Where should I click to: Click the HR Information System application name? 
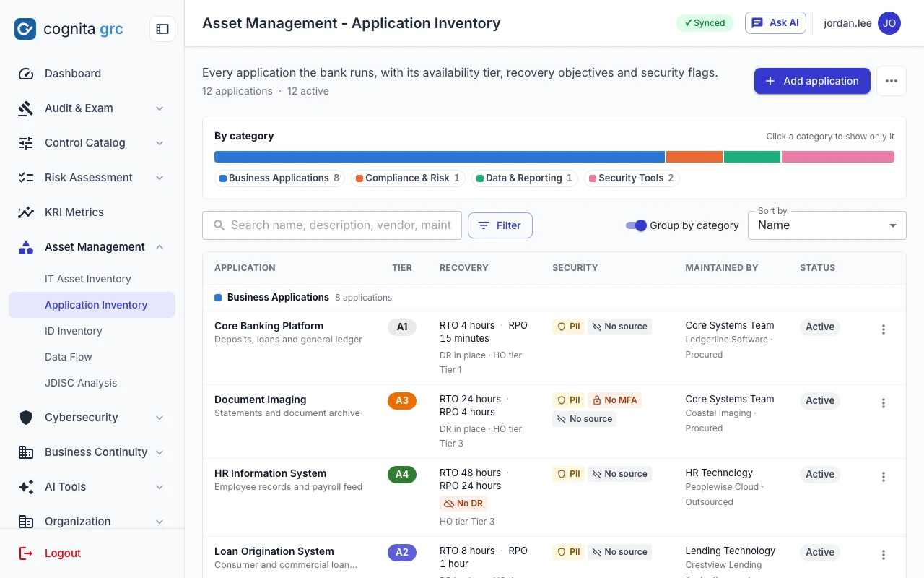pos(270,473)
